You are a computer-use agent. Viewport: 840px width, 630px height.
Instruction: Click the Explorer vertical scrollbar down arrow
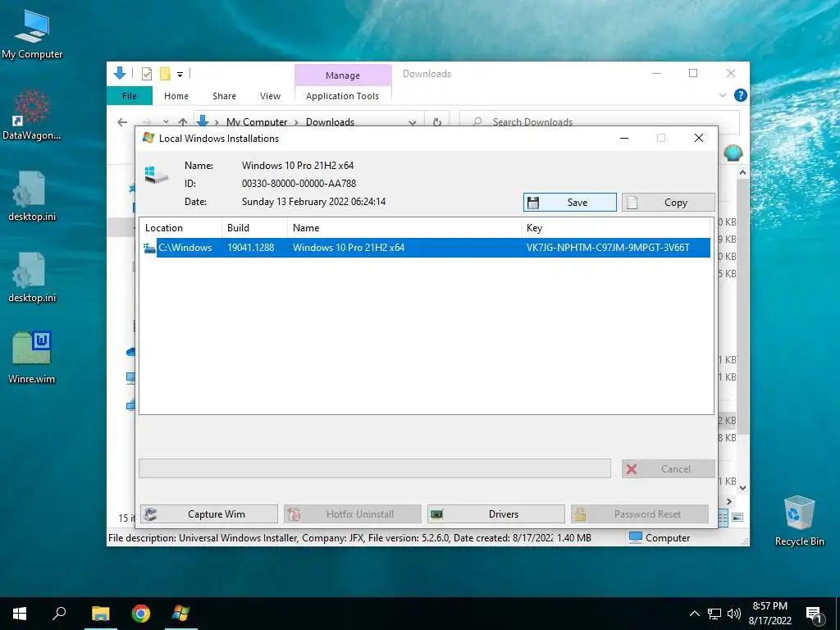(742, 487)
